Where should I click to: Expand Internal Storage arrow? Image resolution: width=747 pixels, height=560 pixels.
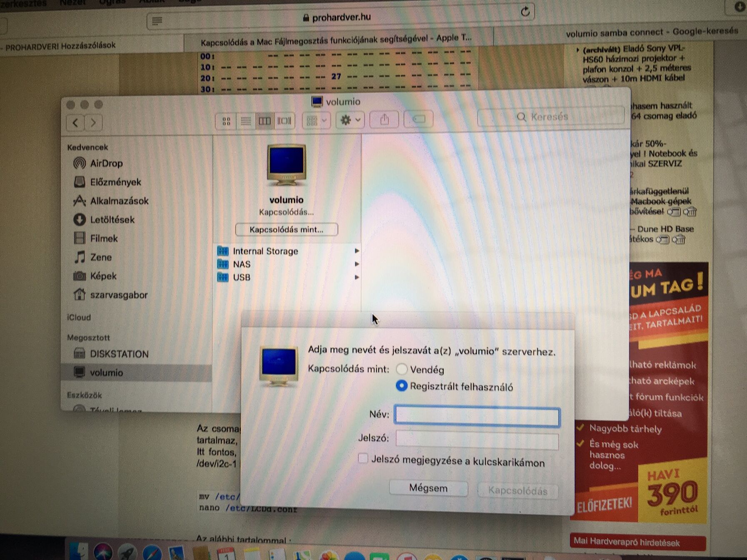357,251
